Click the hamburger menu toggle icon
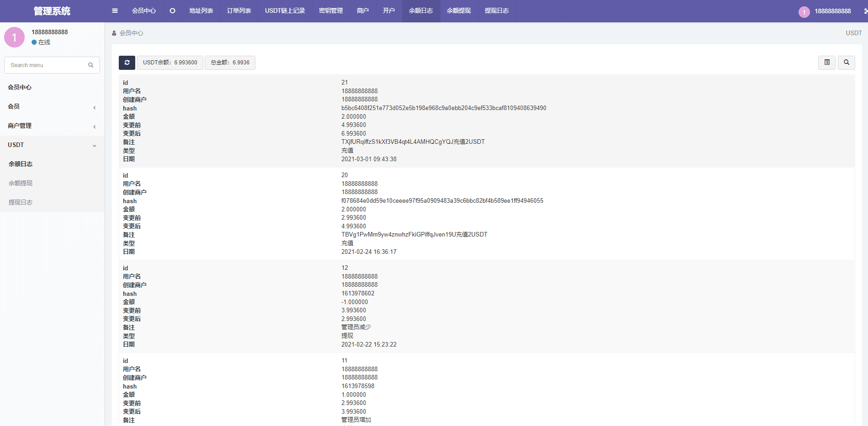This screenshot has width=868, height=426. click(x=115, y=11)
